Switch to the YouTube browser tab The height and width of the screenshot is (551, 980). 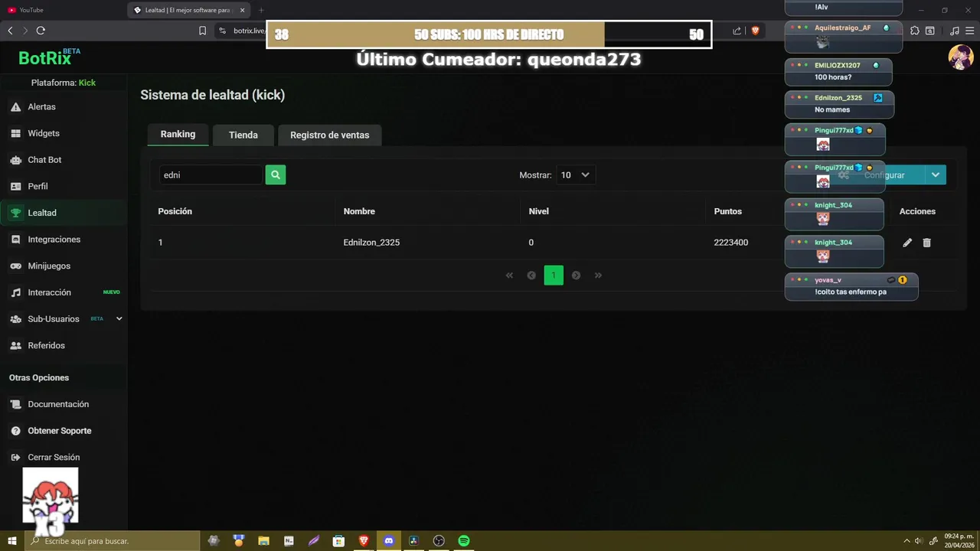[65, 10]
